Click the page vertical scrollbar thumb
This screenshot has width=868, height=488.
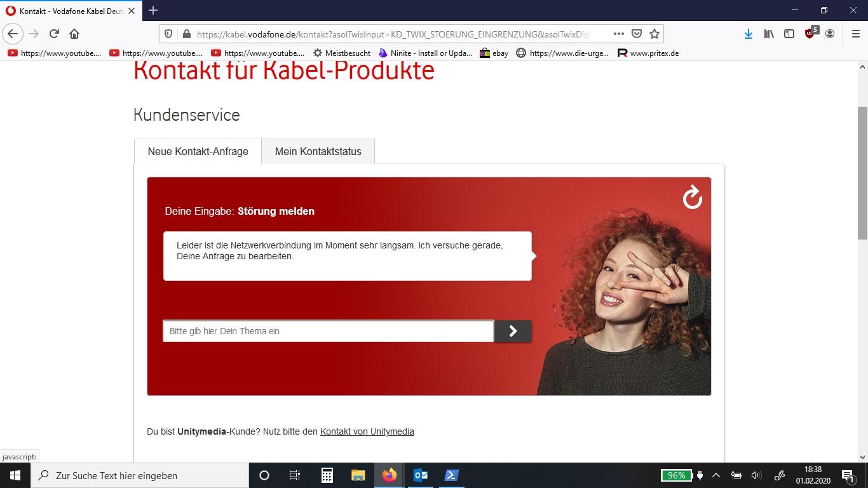tap(862, 173)
